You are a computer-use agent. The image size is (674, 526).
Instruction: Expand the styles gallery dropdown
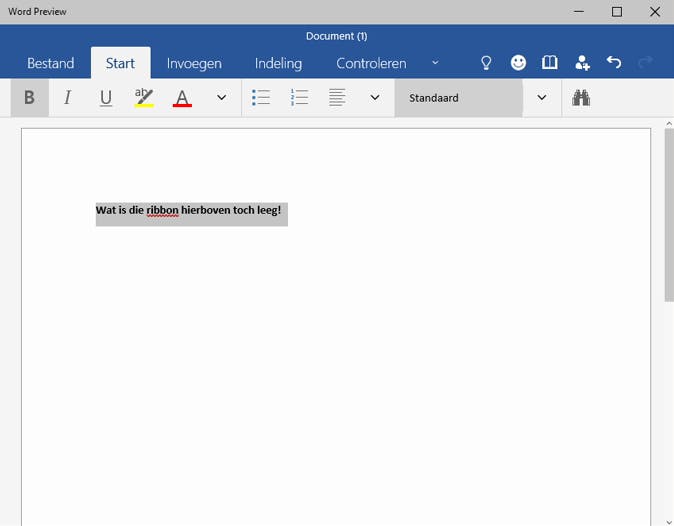542,98
